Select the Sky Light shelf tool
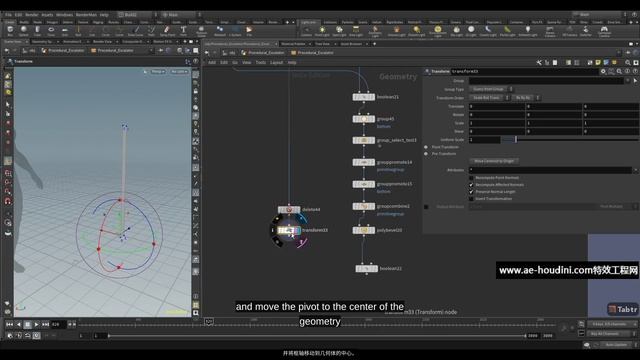This screenshot has width=640, height=360. point(457,31)
